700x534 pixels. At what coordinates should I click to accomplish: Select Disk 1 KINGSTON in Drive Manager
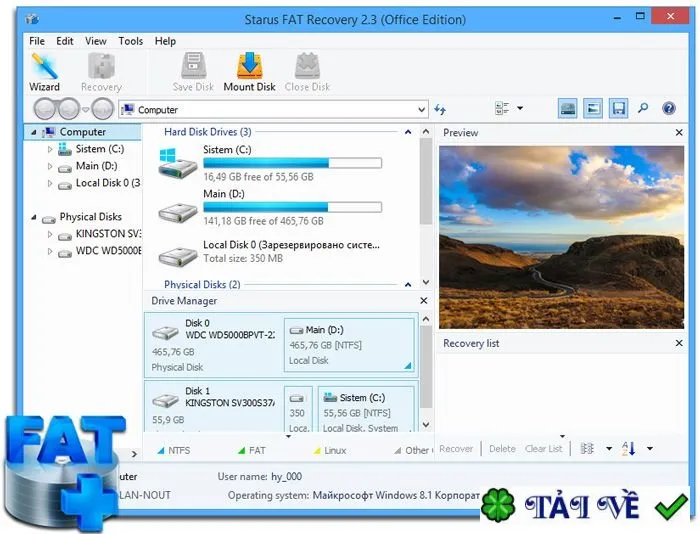pos(213,407)
